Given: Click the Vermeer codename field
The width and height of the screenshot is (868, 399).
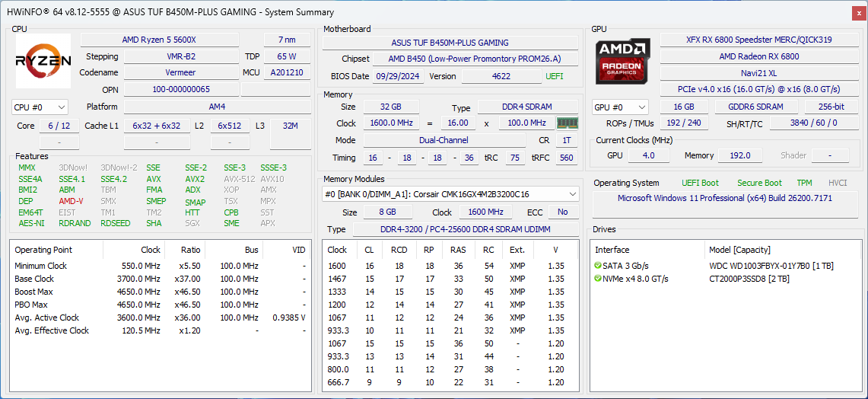Looking at the screenshot, I should point(181,72).
